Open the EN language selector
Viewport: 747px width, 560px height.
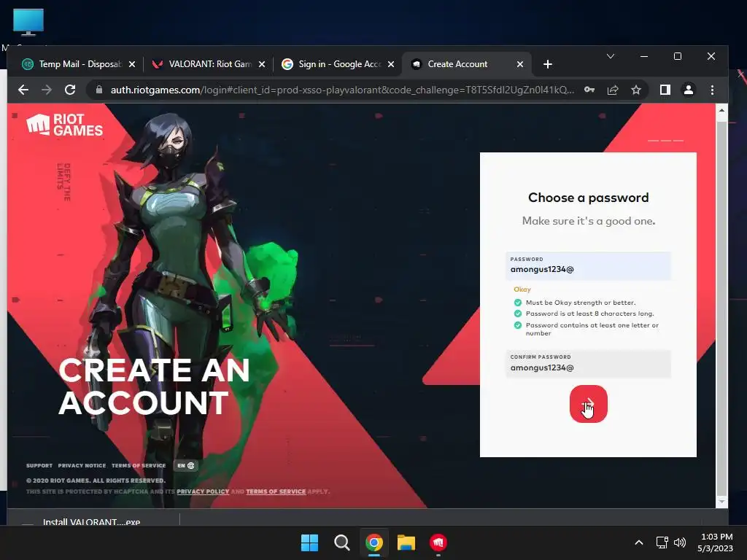tap(186, 465)
